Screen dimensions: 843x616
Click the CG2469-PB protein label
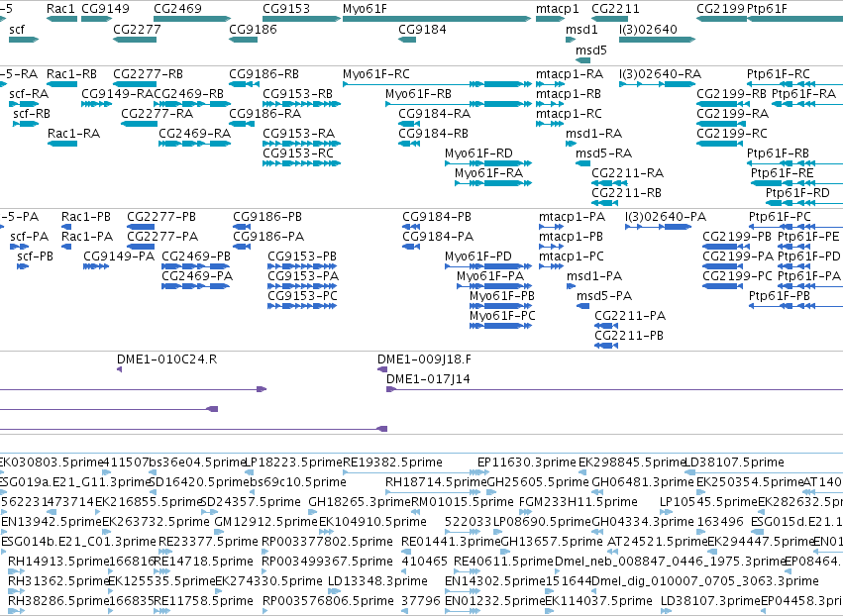196,257
